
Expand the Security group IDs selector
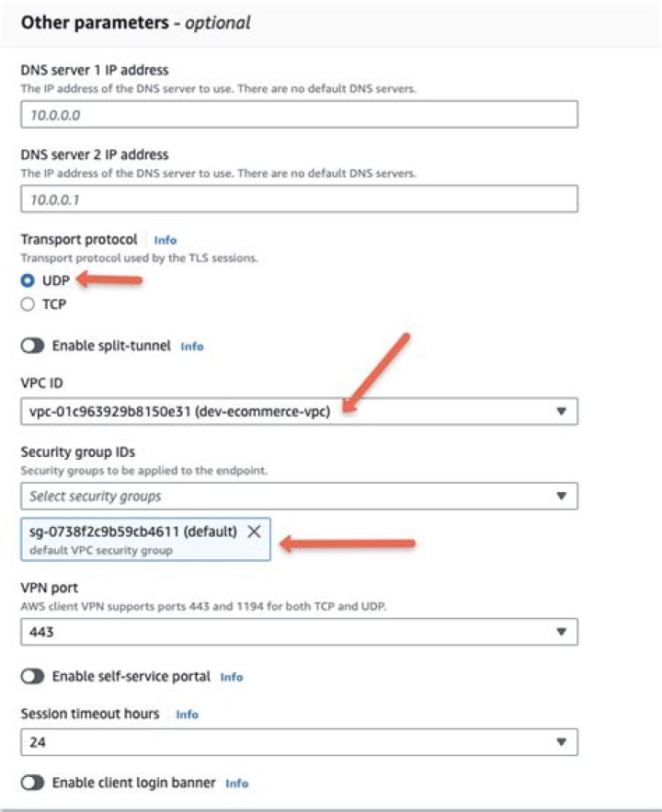(299, 497)
